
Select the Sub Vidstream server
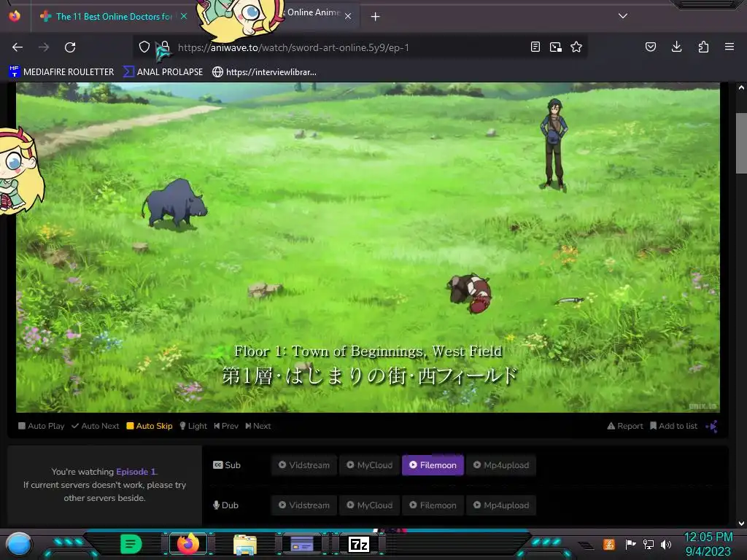tap(304, 465)
